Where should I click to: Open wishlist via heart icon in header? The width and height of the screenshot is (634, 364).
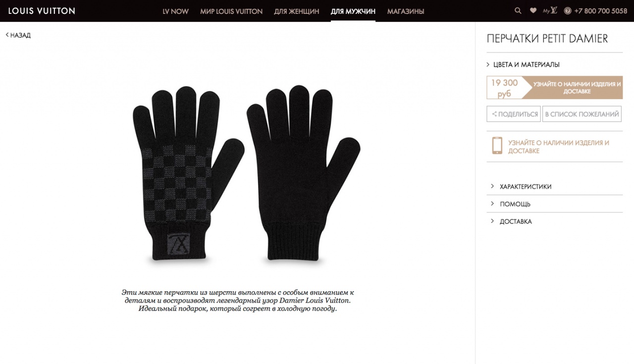(533, 10)
